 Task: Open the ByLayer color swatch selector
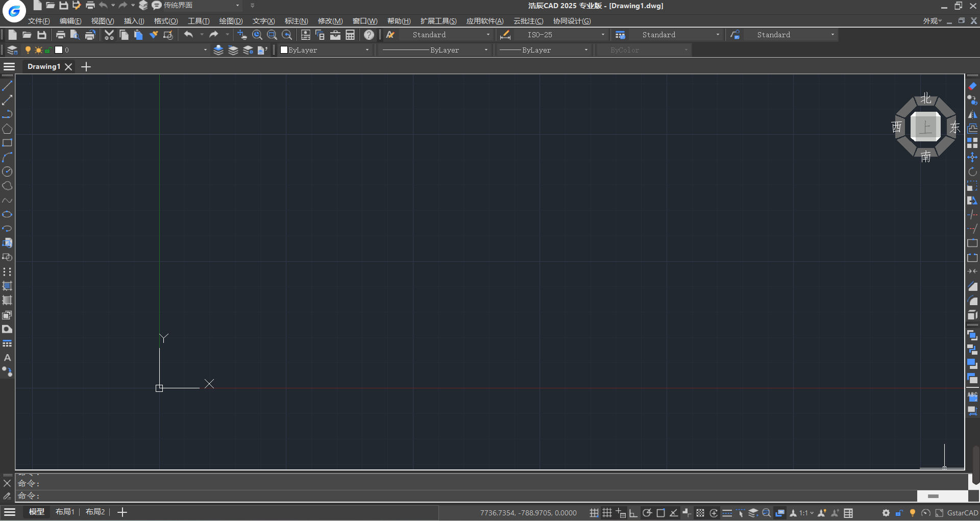[325, 50]
